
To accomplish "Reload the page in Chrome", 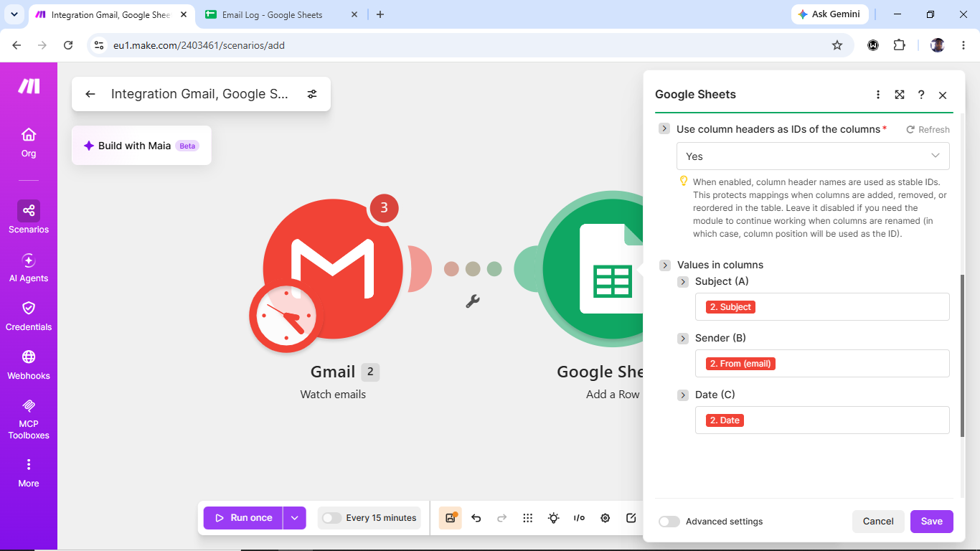I will (x=68, y=45).
